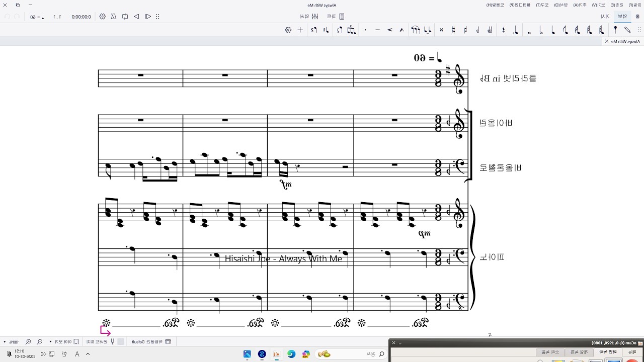644x362 pixels.
Task: Switch to the 홈 tab
Action: pos(638,16)
